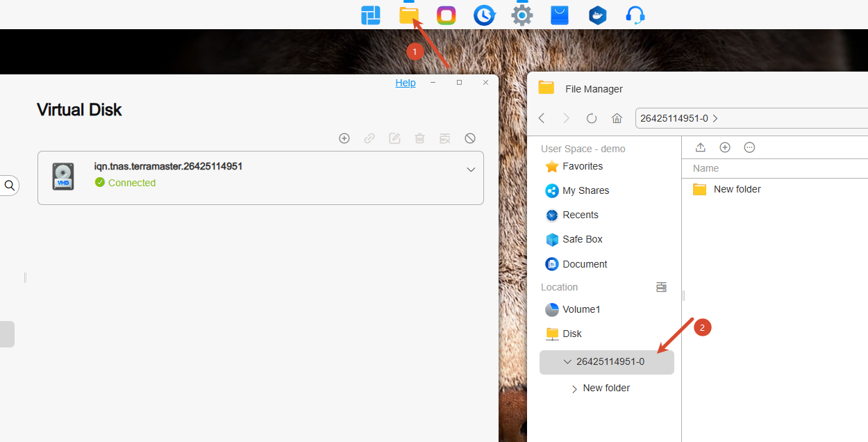Click the VHD disk drive icon
The height and width of the screenshot is (442, 868).
point(63,177)
